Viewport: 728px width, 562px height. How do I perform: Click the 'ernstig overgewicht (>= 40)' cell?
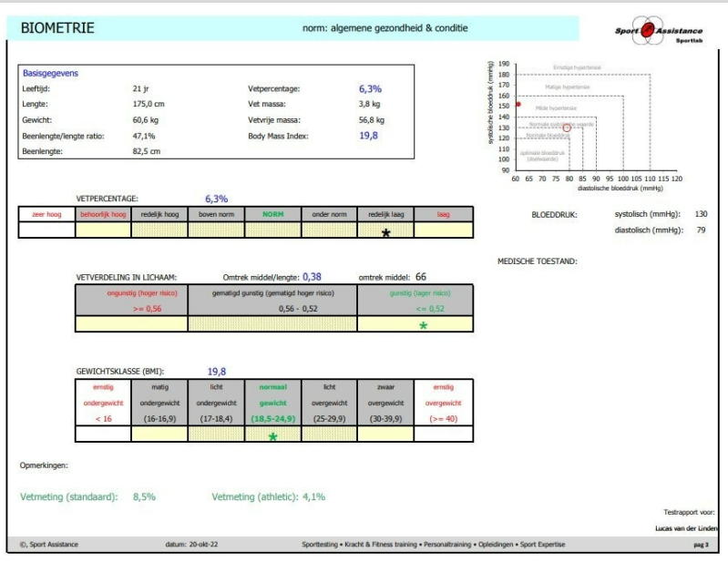coord(444,403)
